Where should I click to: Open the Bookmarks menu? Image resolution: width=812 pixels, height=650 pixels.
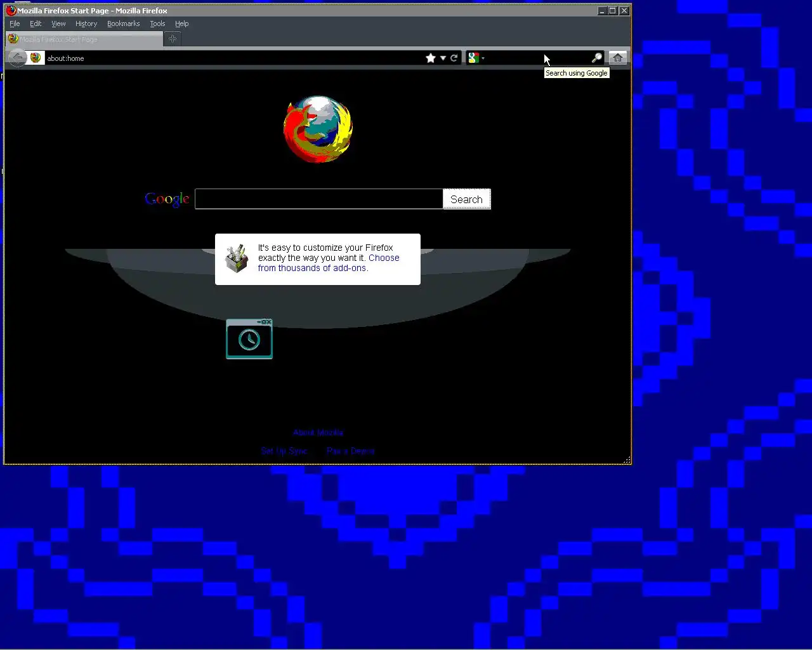click(123, 23)
